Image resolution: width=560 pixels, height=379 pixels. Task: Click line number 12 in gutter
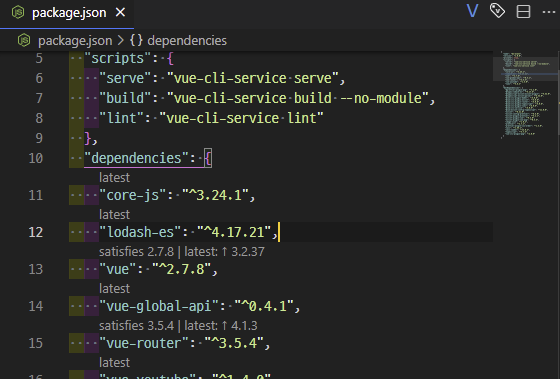[x=36, y=232]
